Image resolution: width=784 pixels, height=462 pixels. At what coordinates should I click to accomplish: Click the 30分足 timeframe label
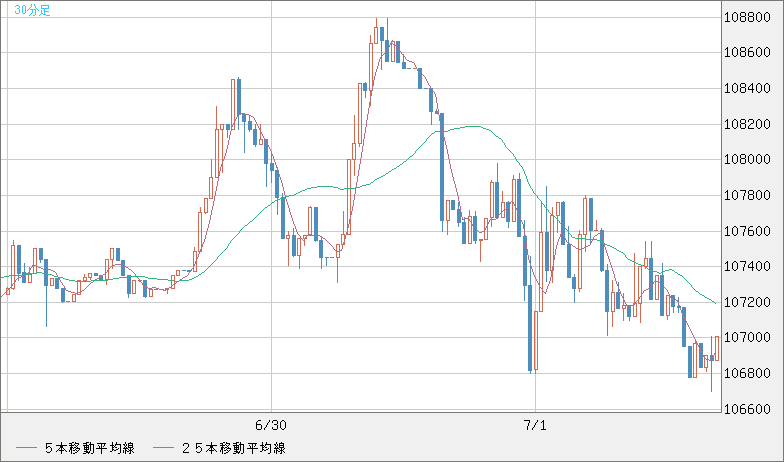[32, 10]
